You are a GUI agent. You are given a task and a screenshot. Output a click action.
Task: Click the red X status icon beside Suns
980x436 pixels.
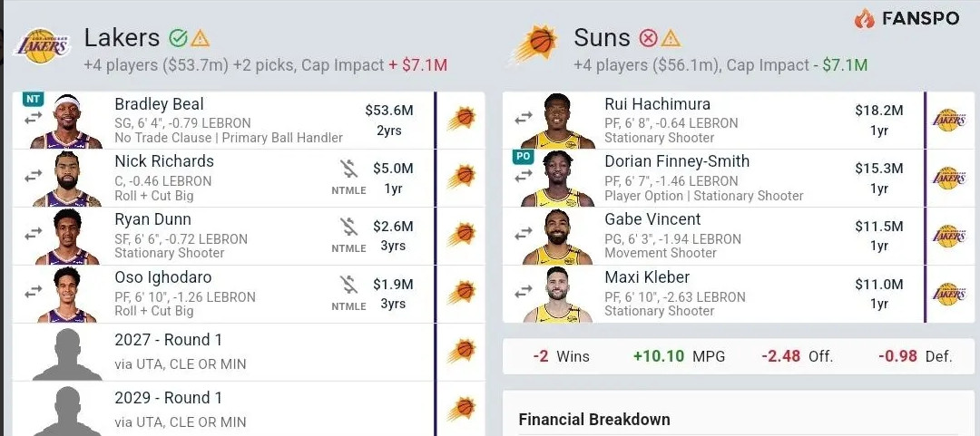pyautogui.click(x=648, y=38)
